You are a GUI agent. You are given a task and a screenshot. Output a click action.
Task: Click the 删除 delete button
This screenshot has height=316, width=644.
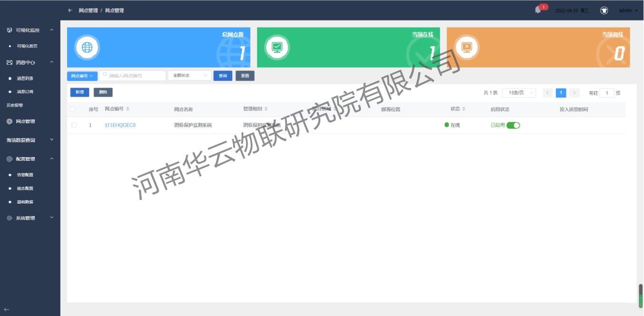pos(103,92)
